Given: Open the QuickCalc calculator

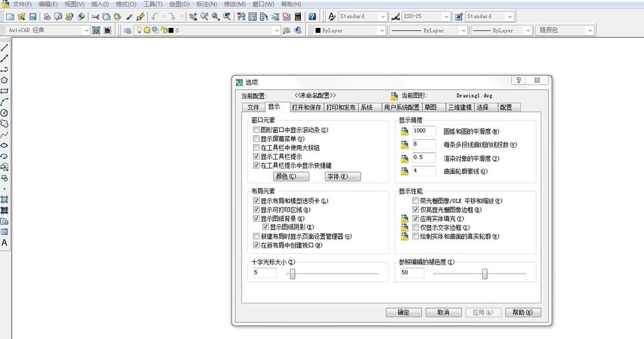Looking at the screenshot, I should coord(298,16).
